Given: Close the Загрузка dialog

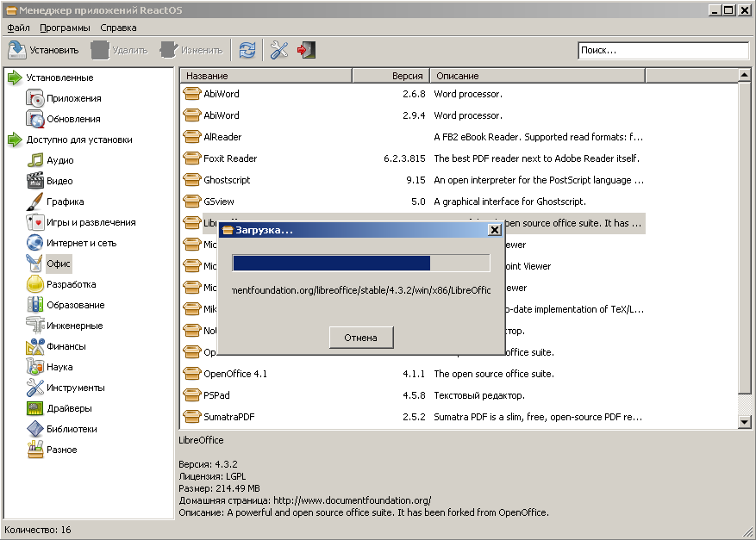Looking at the screenshot, I should (x=495, y=230).
